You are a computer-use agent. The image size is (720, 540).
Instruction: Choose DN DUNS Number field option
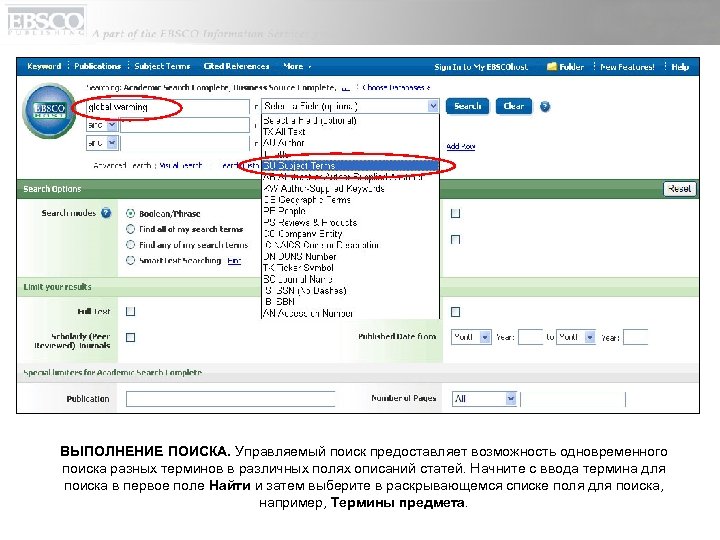[x=350, y=256]
